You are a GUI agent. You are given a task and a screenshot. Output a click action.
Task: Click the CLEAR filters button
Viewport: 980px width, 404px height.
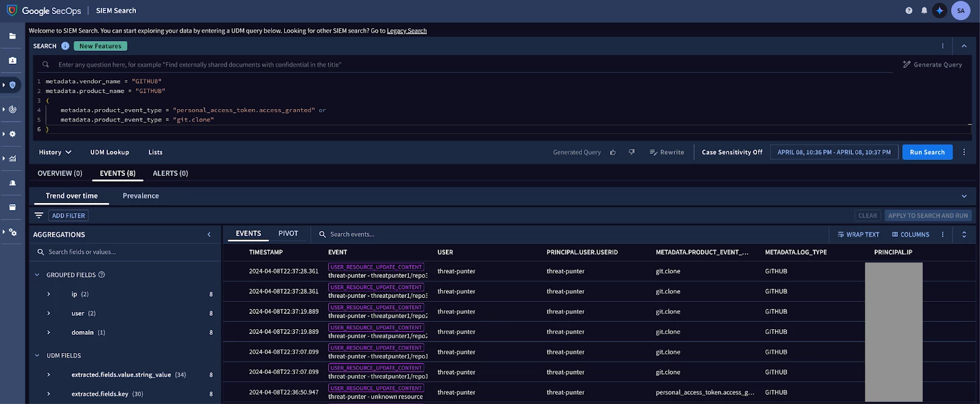point(867,216)
